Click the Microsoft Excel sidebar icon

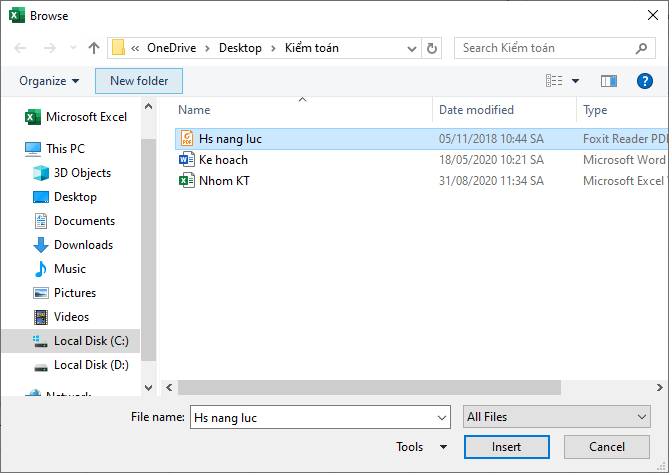click(33, 117)
